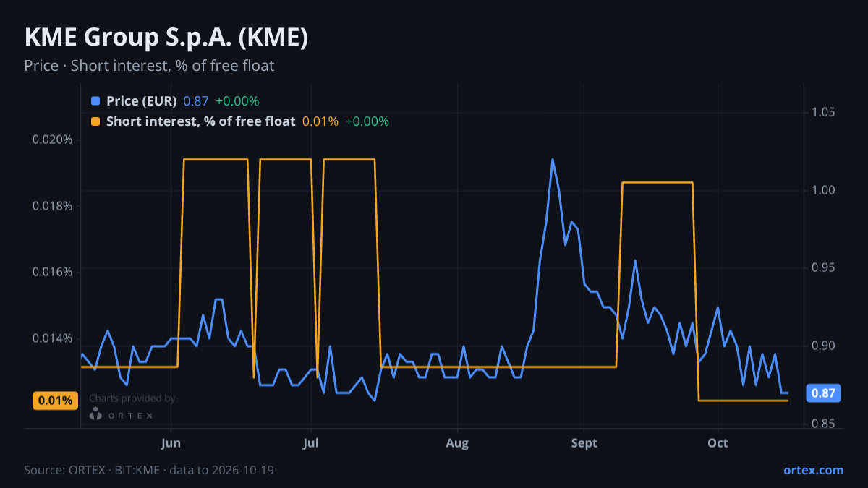Click the 0.018% left axis label
The image size is (868, 488).
(53, 206)
